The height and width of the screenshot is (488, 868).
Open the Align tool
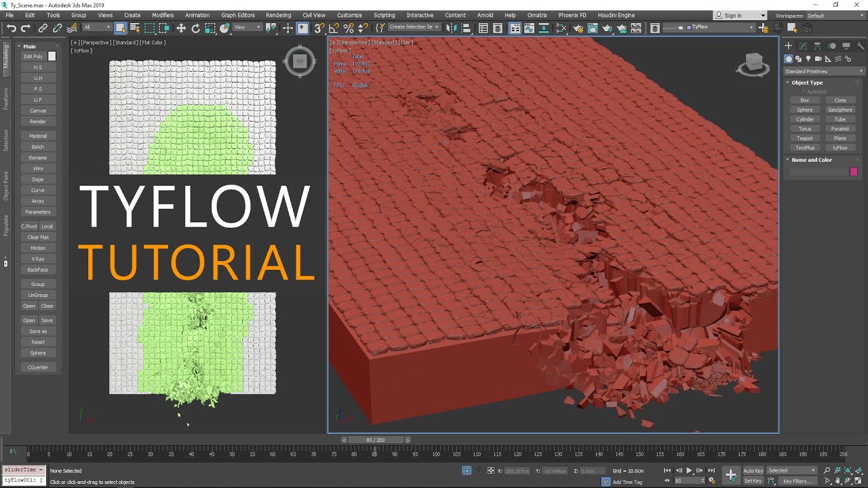(x=465, y=28)
